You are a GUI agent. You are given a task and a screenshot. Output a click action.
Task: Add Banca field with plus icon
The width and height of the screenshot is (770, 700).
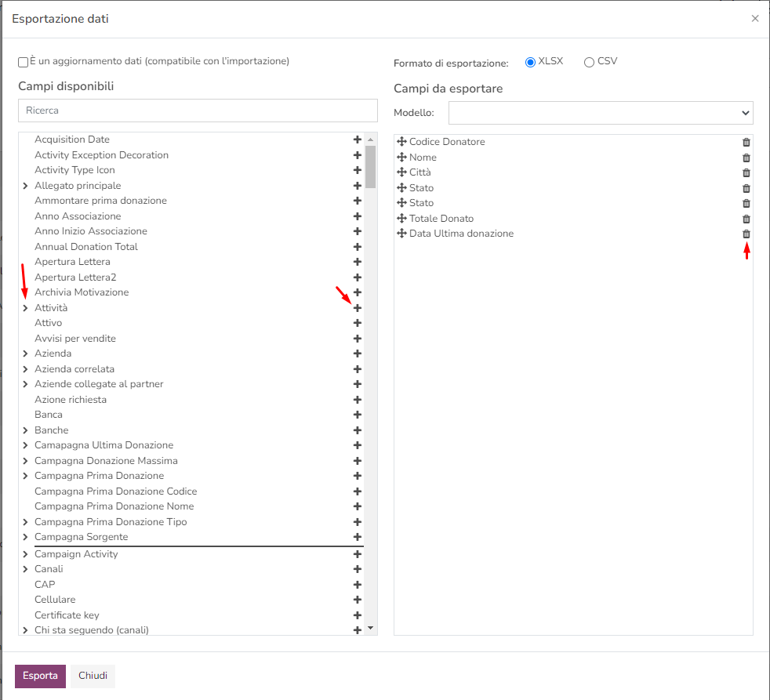click(x=358, y=415)
